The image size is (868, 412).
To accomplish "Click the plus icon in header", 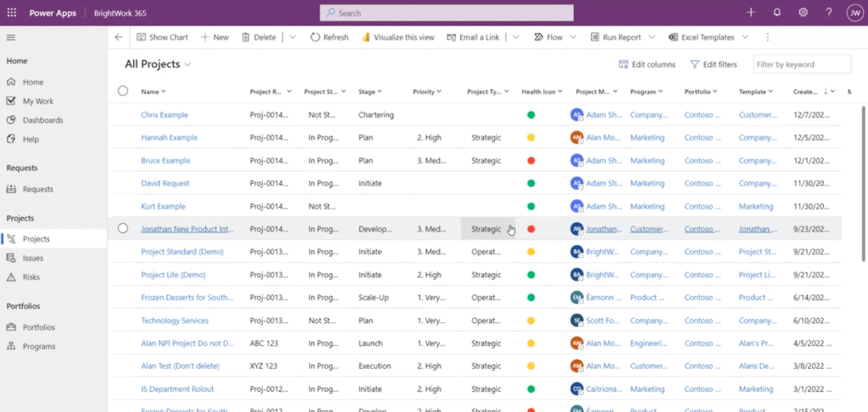I will tap(750, 13).
